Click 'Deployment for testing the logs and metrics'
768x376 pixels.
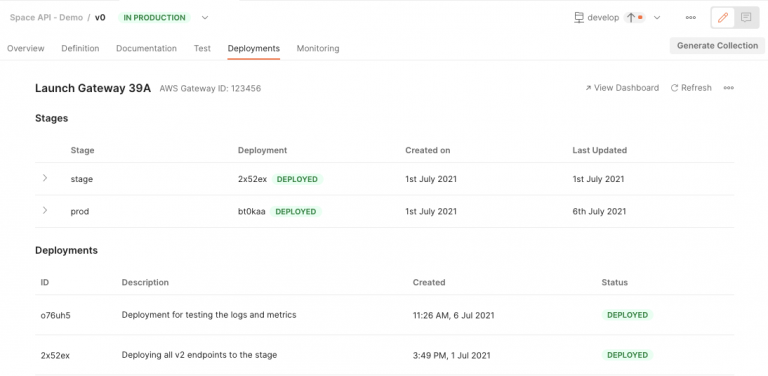(x=209, y=315)
